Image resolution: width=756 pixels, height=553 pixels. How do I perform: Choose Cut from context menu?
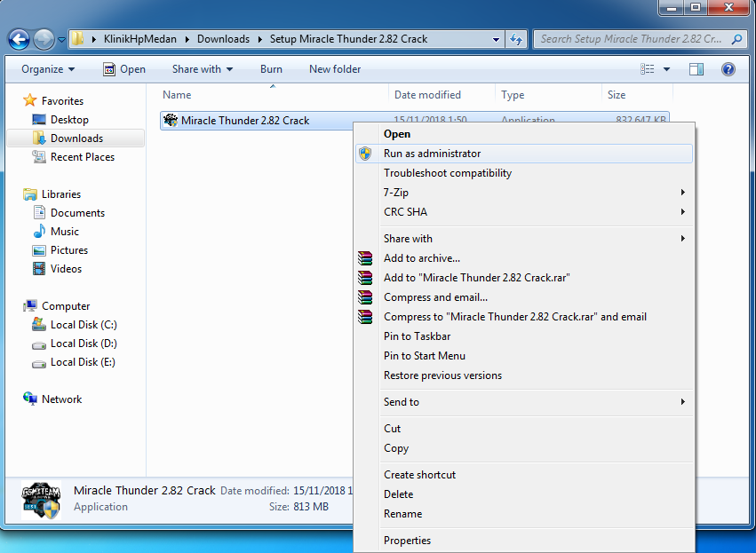(x=524, y=429)
